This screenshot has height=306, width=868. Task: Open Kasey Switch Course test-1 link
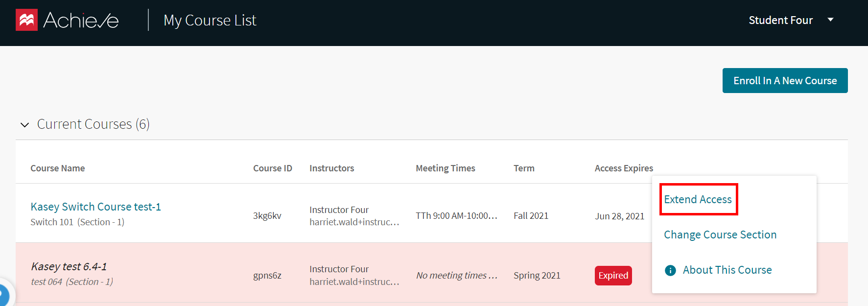(95, 207)
